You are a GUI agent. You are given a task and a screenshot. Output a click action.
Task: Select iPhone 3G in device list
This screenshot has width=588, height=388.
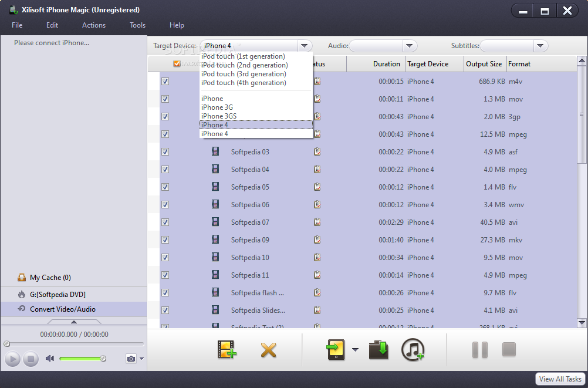217,107
